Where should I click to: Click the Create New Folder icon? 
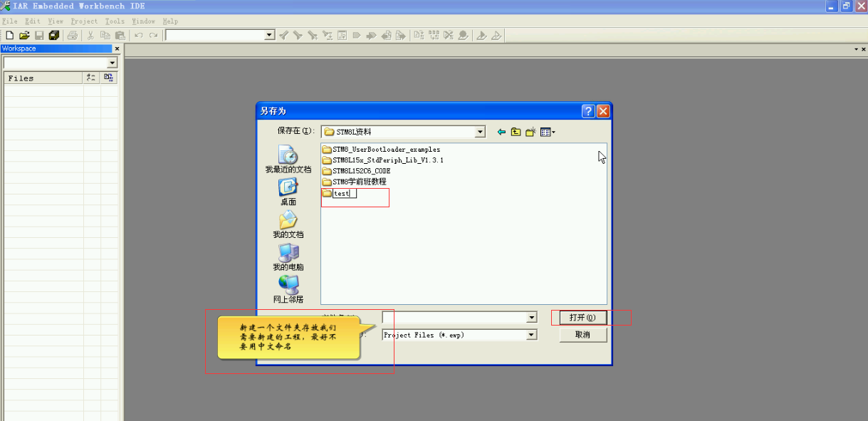tap(530, 132)
